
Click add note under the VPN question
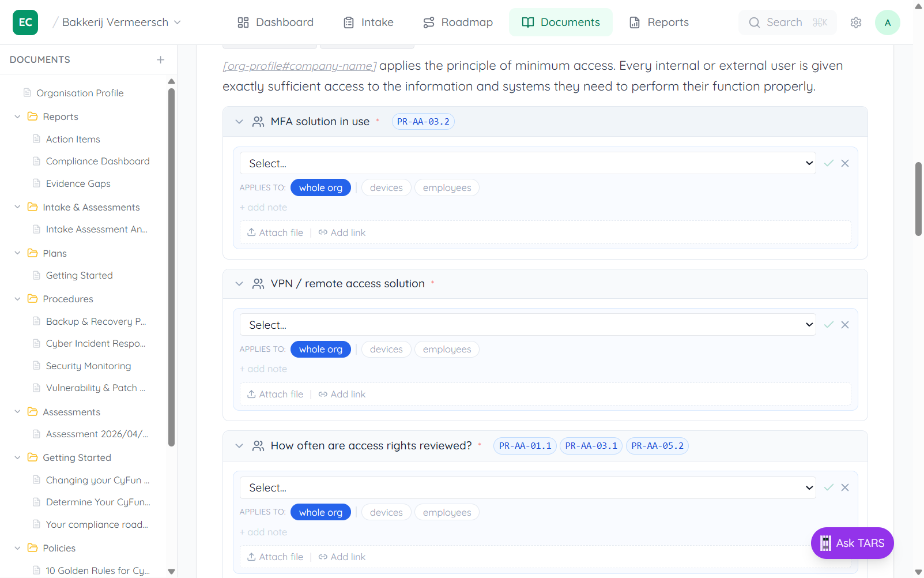[263, 369]
